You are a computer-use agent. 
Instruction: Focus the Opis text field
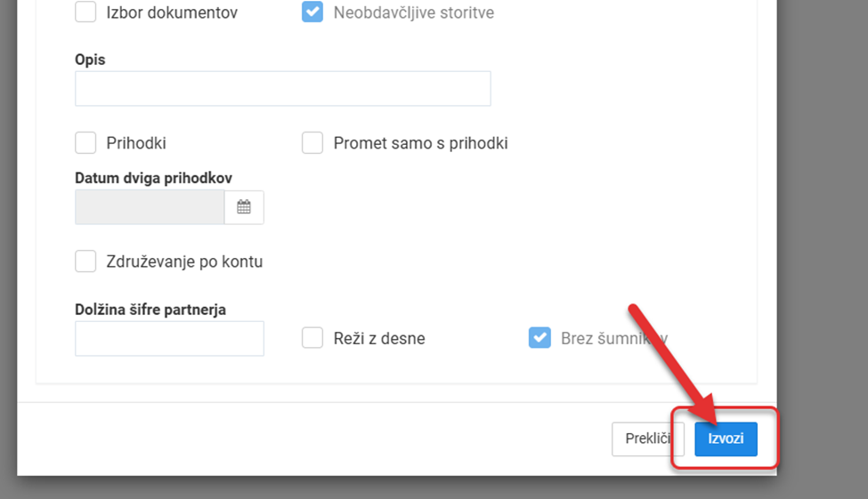click(x=283, y=89)
